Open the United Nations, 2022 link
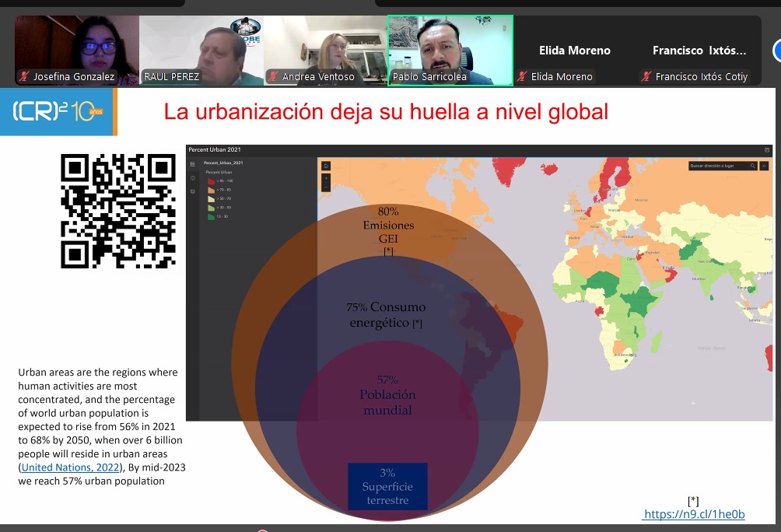781x532 pixels. [70, 467]
